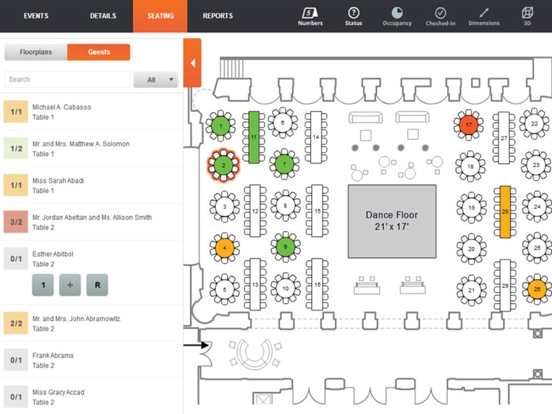552x414 pixels.
Task: Select round table 22
Action: click(x=534, y=124)
